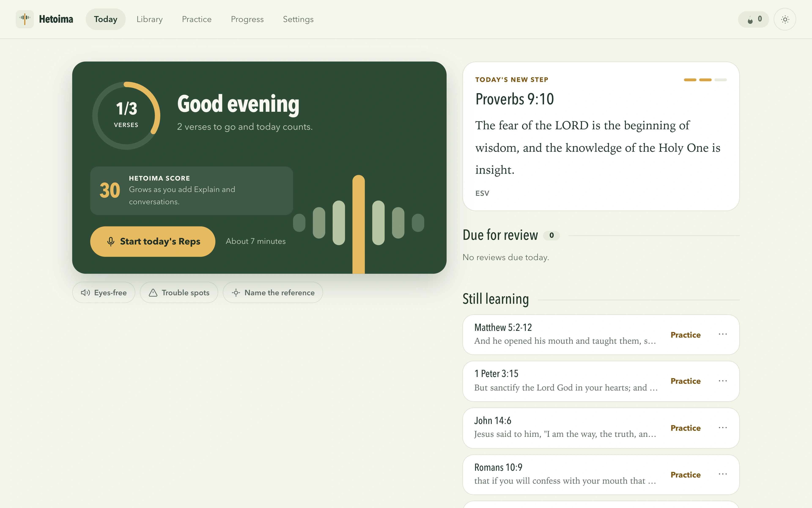Open the Library tab
Viewport: 812px width, 508px height.
pyautogui.click(x=150, y=19)
